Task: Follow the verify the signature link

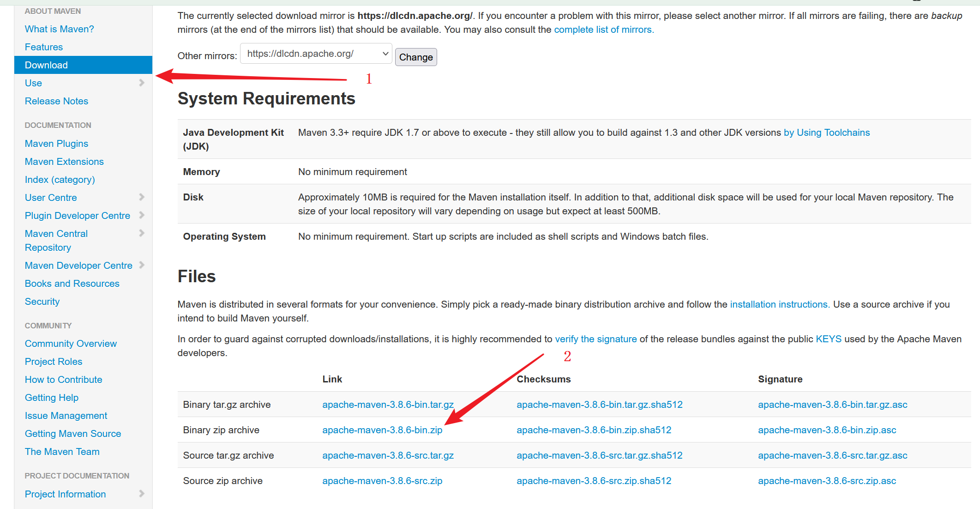Action: (x=596, y=339)
